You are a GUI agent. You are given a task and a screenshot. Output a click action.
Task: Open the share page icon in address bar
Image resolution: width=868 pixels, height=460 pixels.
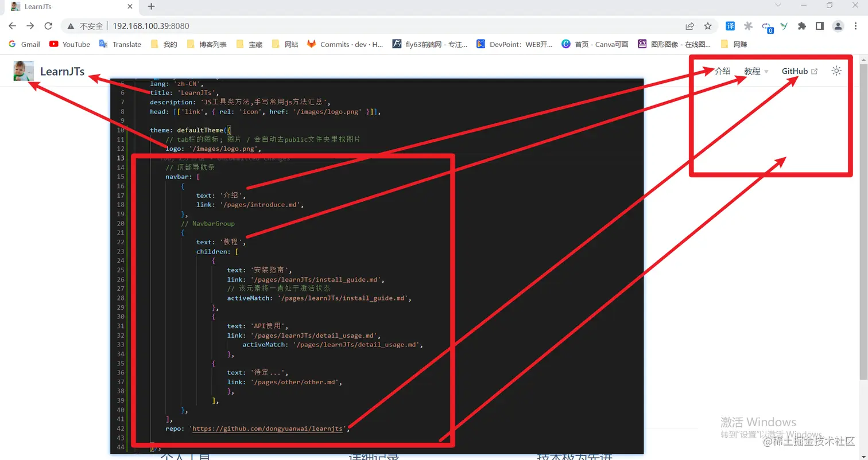click(689, 26)
